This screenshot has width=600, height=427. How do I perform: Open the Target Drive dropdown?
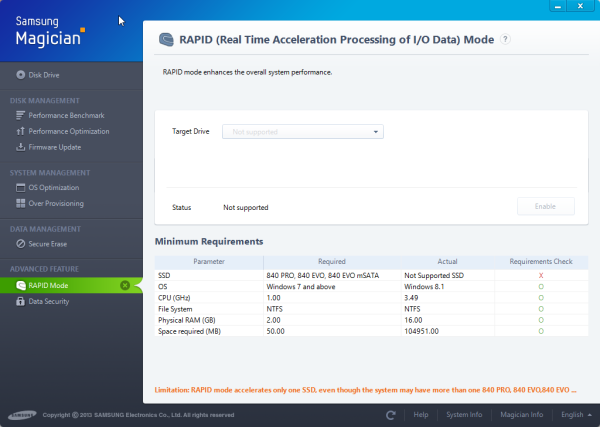(303, 131)
